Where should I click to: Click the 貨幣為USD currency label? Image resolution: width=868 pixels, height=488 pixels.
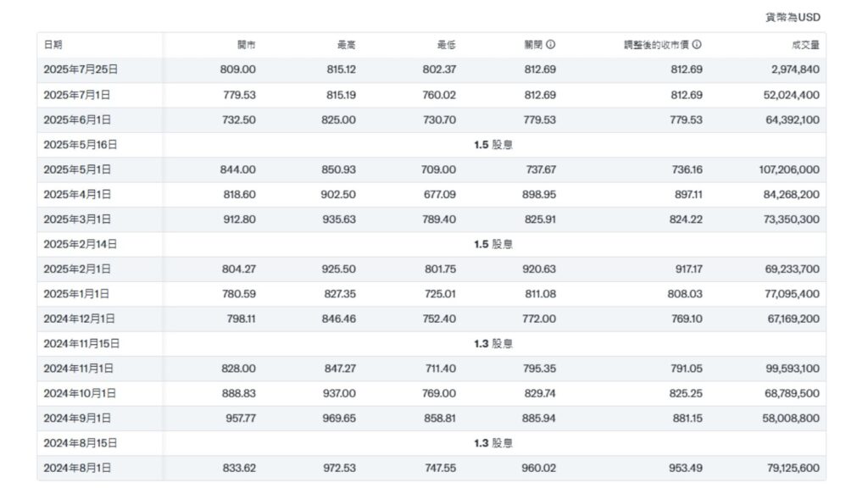pyautogui.click(x=793, y=17)
